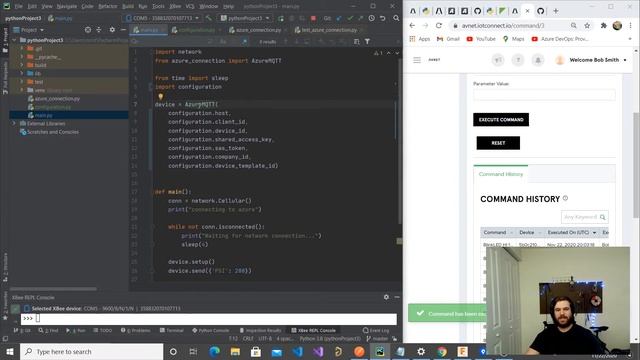Click the Git commit checkmark icon

pyautogui.click(x=350, y=18)
